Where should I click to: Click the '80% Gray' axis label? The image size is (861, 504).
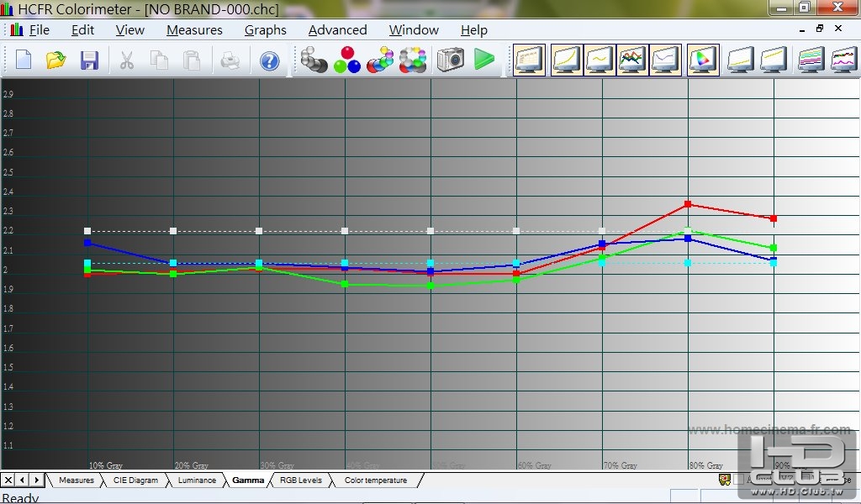(706, 465)
